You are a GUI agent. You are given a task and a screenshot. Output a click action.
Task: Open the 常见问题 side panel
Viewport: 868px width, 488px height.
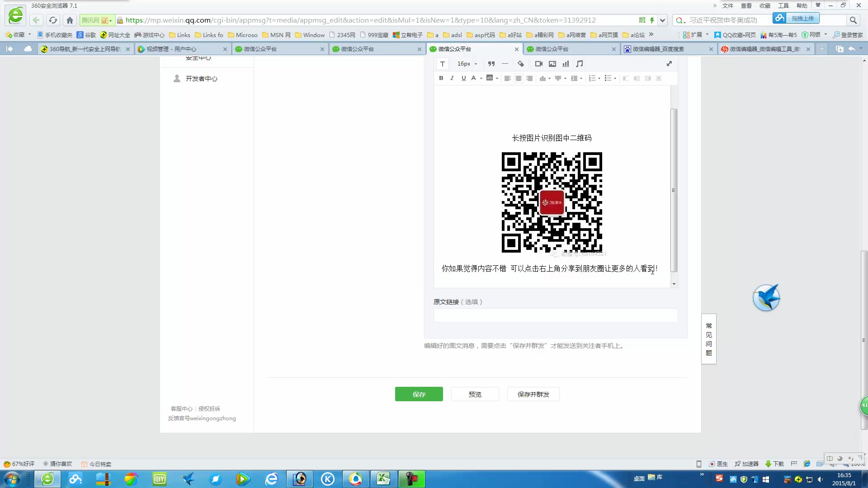[x=709, y=339]
